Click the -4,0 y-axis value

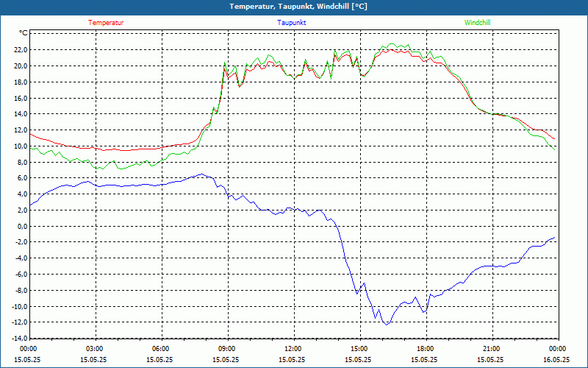(x=21, y=259)
